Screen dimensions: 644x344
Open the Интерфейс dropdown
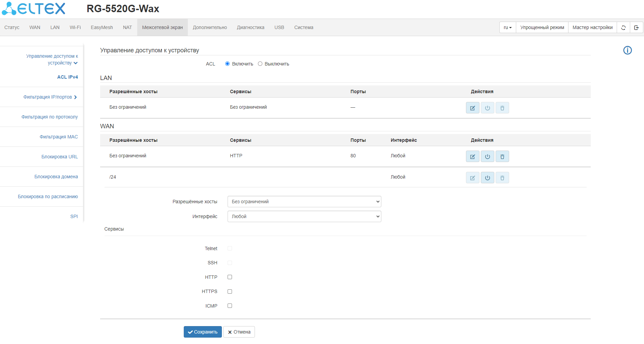(304, 216)
